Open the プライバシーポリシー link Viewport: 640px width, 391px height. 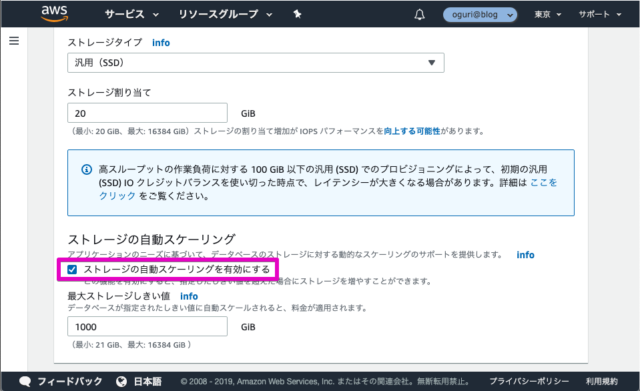point(529,381)
